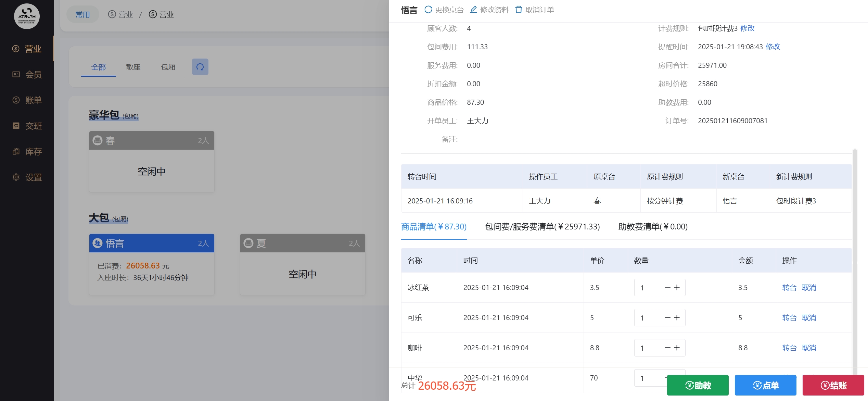Click the 取消订单 trash icon
The width and height of the screenshot is (868, 401).
(519, 10)
